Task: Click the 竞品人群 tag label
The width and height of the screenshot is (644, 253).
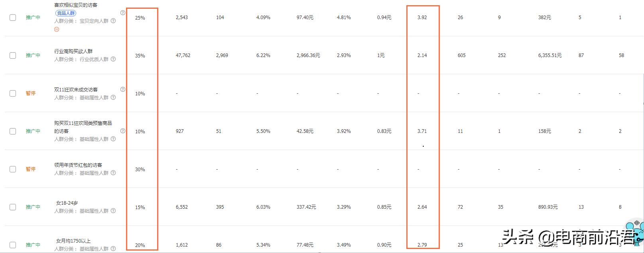Action: (x=66, y=13)
